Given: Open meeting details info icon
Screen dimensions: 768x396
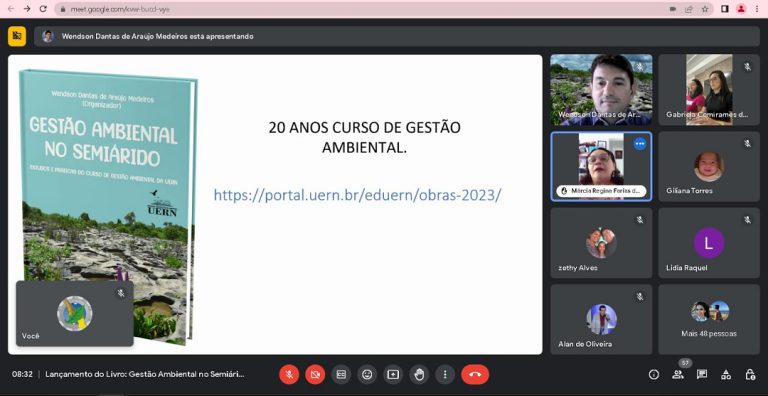Looking at the screenshot, I should 654,374.
